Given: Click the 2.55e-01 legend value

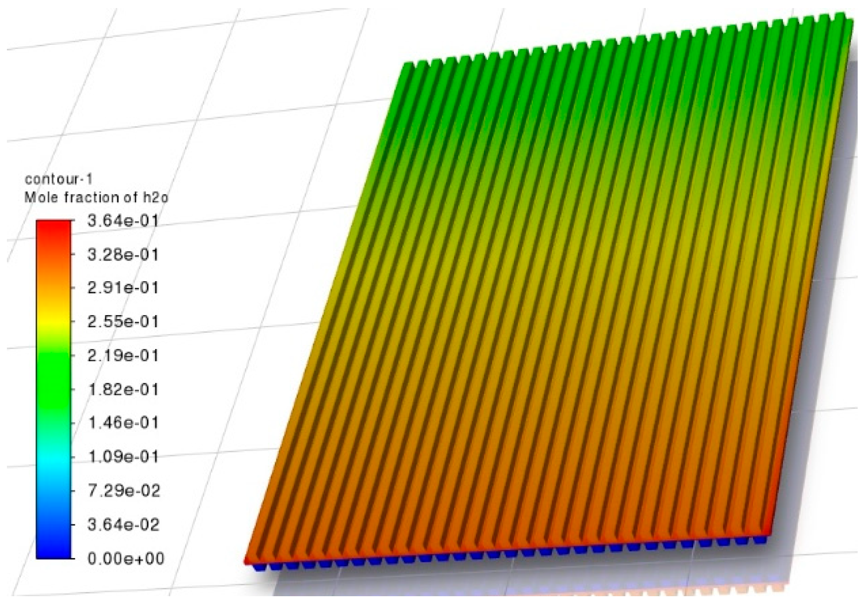Looking at the screenshot, I should coord(122,322).
